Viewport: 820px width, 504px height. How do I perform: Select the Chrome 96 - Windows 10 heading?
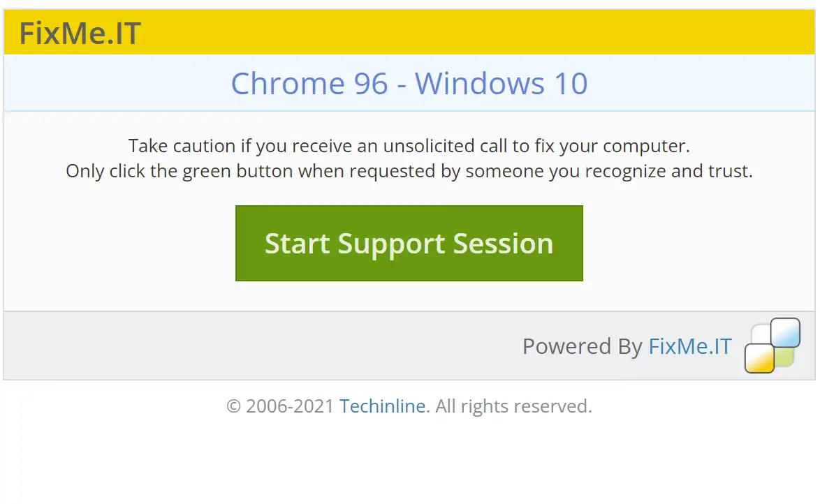pyautogui.click(x=409, y=84)
